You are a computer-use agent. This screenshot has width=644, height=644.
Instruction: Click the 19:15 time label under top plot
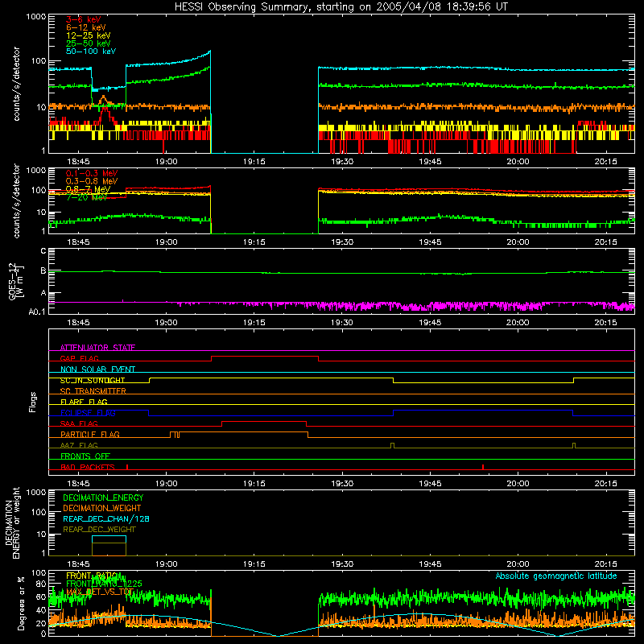click(x=254, y=162)
